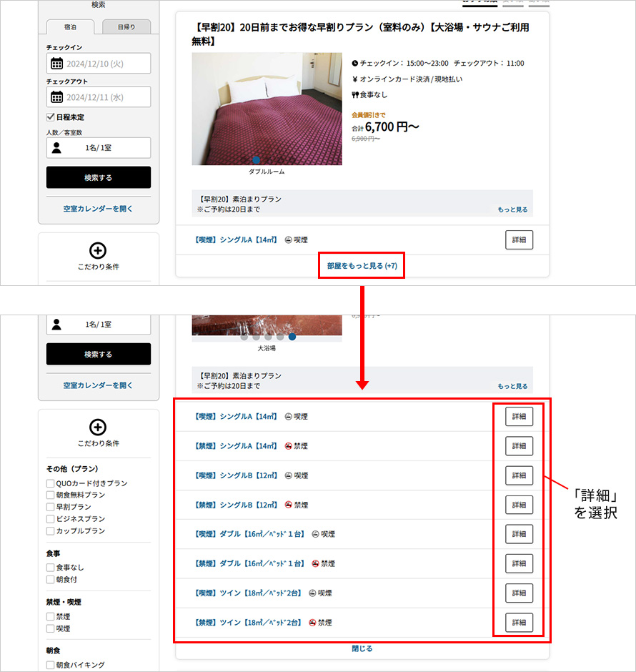Click lower こだわり条件 plus circle icon

(x=98, y=427)
